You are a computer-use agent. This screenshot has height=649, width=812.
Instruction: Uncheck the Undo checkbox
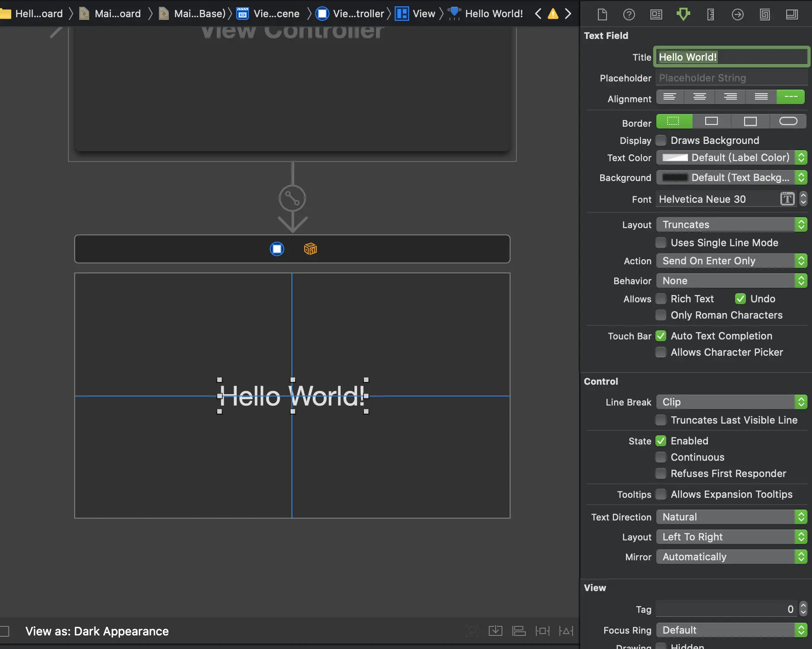[x=740, y=299]
